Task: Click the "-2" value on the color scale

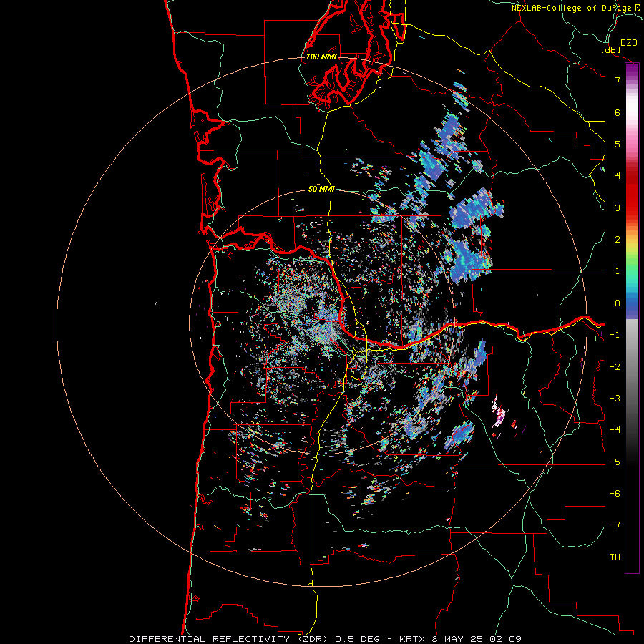Action: pyautogui.click(x=615, y=367)
